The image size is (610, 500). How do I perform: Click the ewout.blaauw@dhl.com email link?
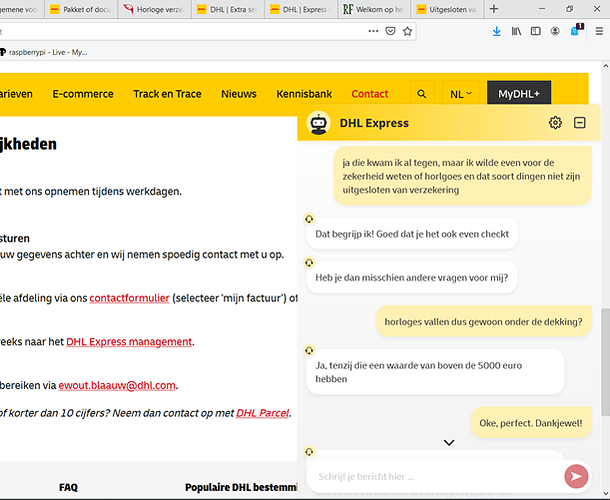[117, 385]
